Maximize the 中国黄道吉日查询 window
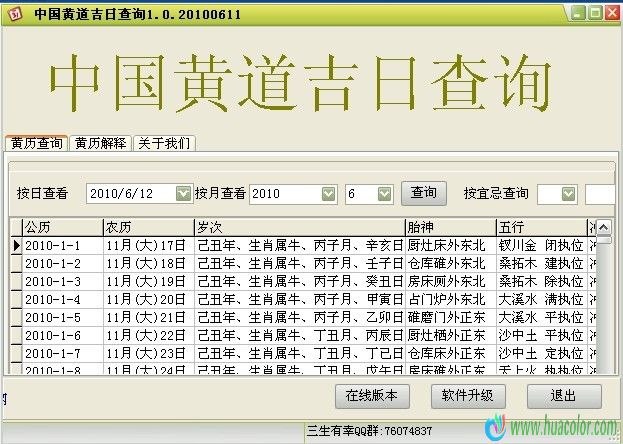This screenshot has height=444, width=623. 595,13
